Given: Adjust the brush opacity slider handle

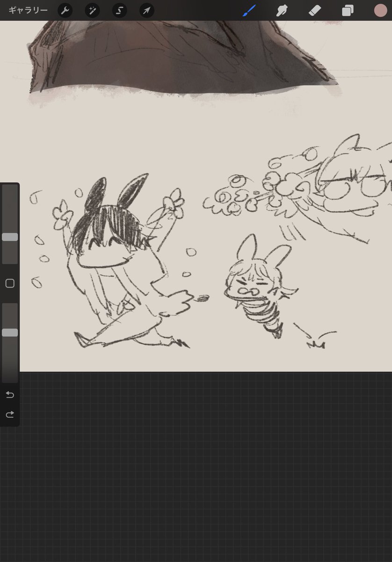Looking at the screenshot, I should 10,333.
